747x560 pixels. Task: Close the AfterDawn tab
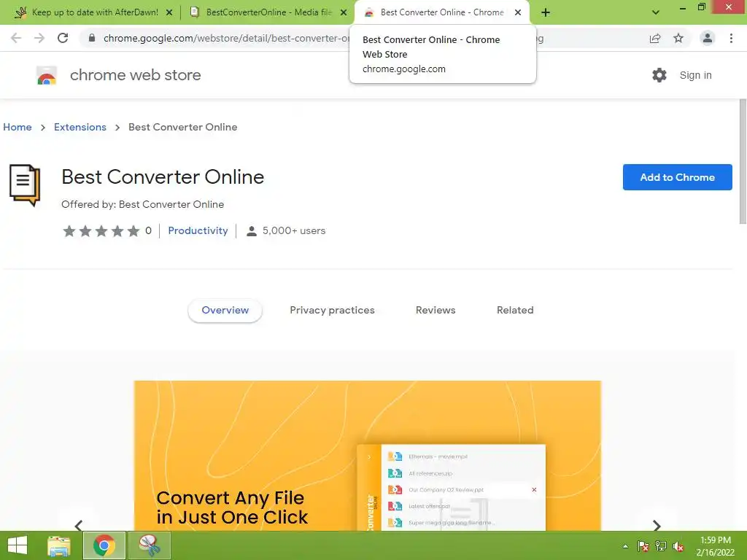(169, 13)
